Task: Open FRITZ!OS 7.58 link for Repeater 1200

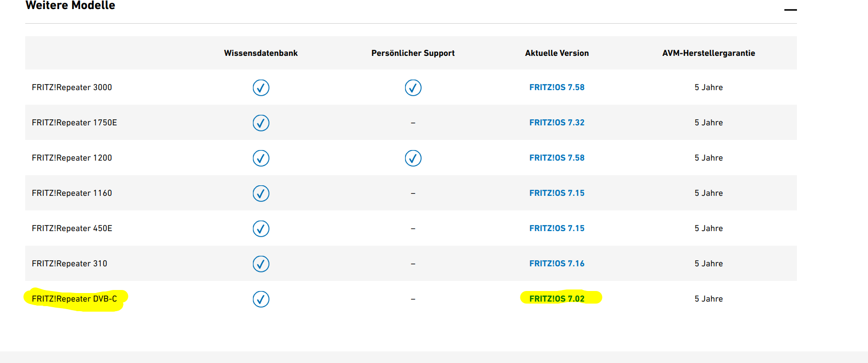Action: pyautogui.click(x=557, y=158)
